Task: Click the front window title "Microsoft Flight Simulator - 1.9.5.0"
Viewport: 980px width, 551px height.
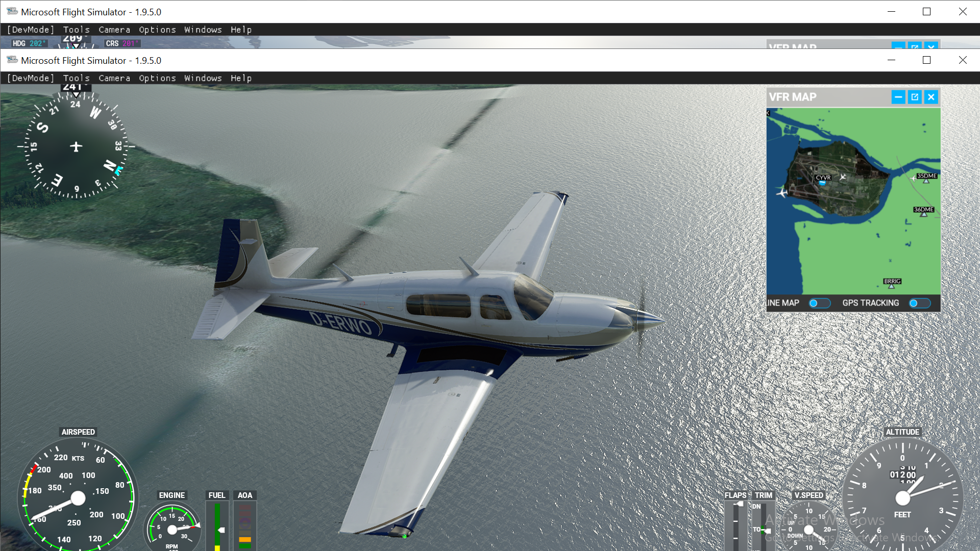Action: [91, 61]
